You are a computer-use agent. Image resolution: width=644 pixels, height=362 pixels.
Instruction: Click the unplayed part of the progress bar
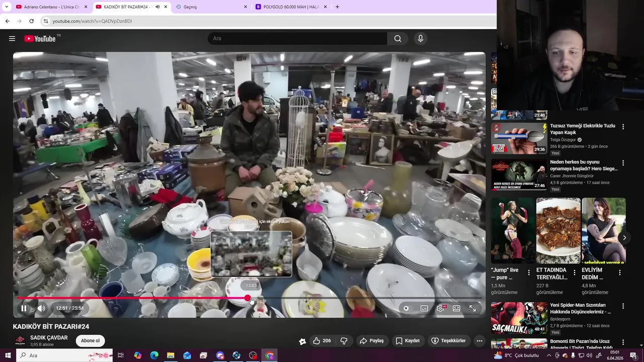pyautogui.click(x=366, y=298)
